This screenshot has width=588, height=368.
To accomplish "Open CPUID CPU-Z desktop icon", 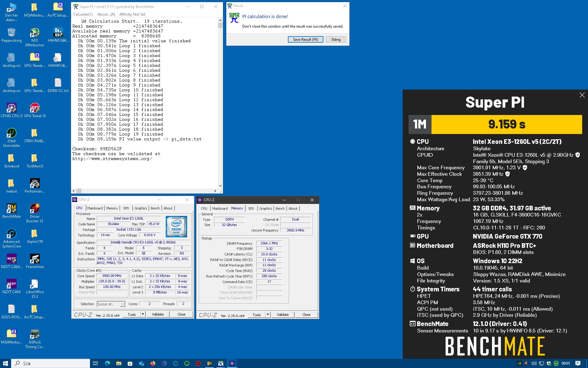I will coord(12,110).
